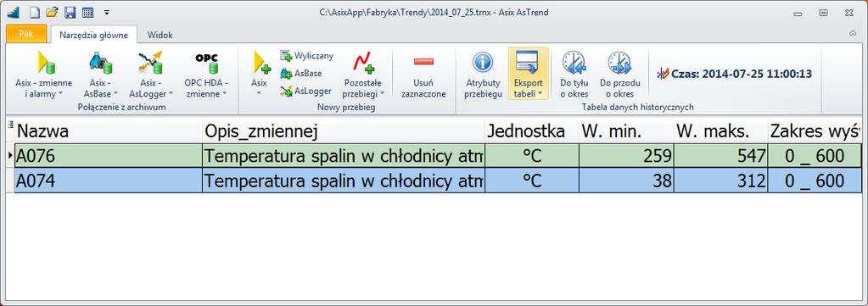The height and width of the screenshot is (306, 868).
Task: Click the table view quick access icon
Action: [x=87, y=12]
